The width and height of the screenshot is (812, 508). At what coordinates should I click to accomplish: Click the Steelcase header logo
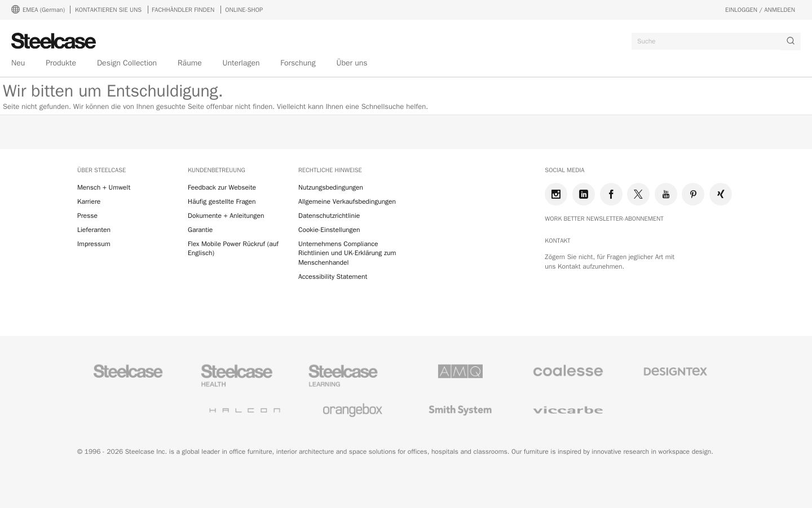[54, 41]
